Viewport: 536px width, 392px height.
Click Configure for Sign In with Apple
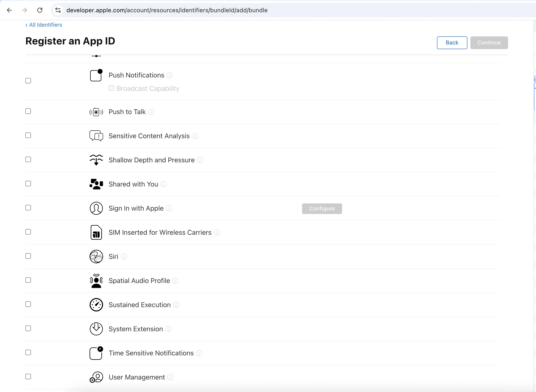pos(322,208)
